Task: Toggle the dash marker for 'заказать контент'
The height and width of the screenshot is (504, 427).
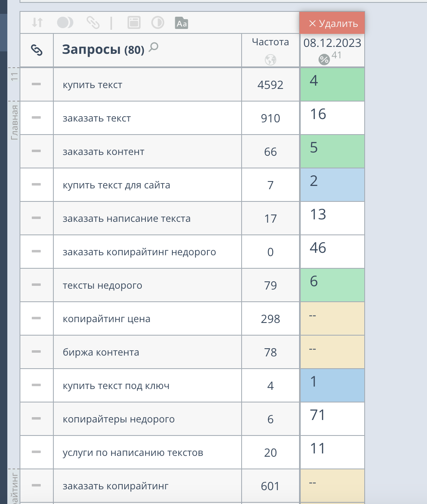Action: tap(36, 151)
